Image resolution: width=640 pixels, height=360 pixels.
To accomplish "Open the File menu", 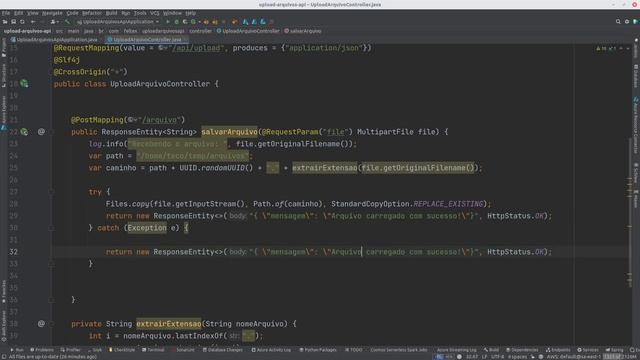I will click(6, 13).
